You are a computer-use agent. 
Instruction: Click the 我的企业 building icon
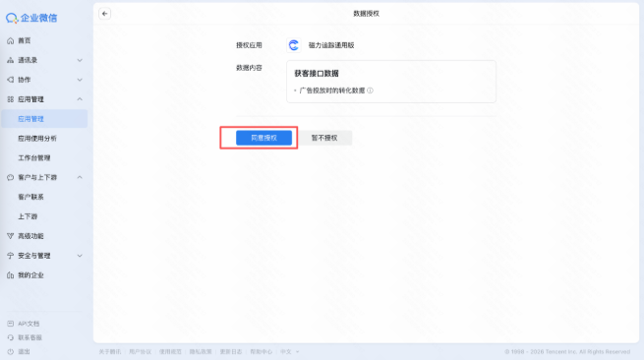(10, 275)
